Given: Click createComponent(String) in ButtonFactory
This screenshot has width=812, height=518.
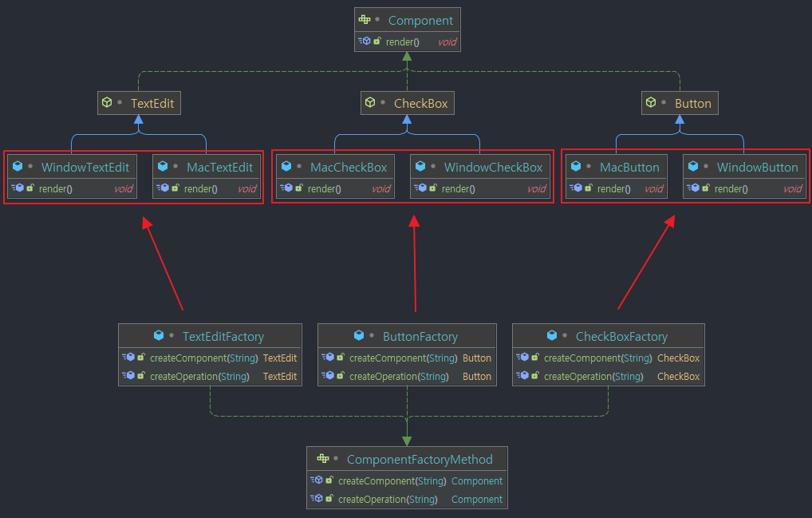Looking at the screenshot, I should 404,358.
